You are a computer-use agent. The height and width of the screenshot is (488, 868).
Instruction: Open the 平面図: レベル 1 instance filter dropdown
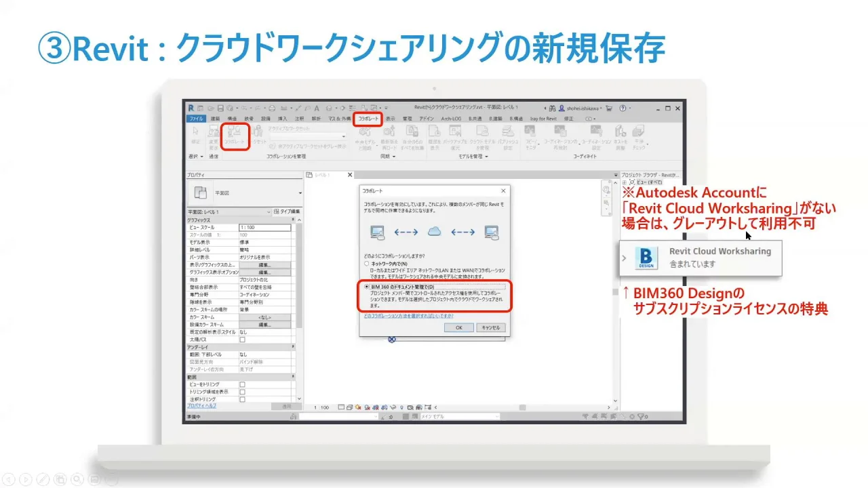[269, 212]
